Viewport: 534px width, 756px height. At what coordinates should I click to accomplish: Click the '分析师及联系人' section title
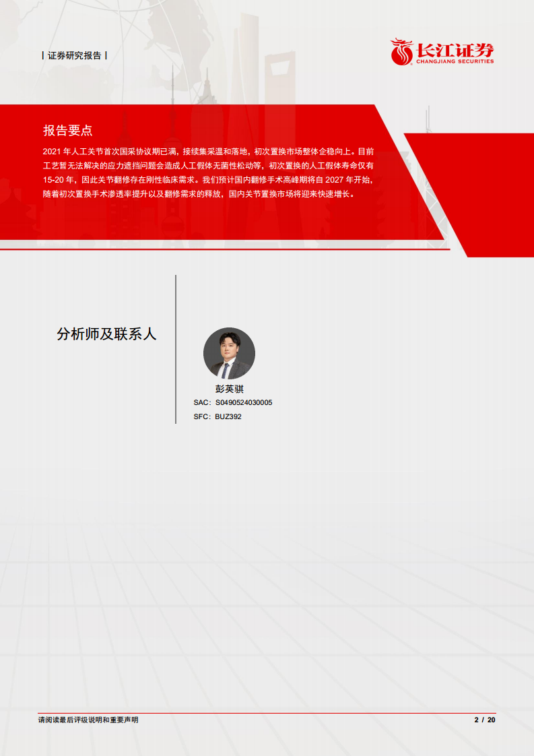[106, 334]
